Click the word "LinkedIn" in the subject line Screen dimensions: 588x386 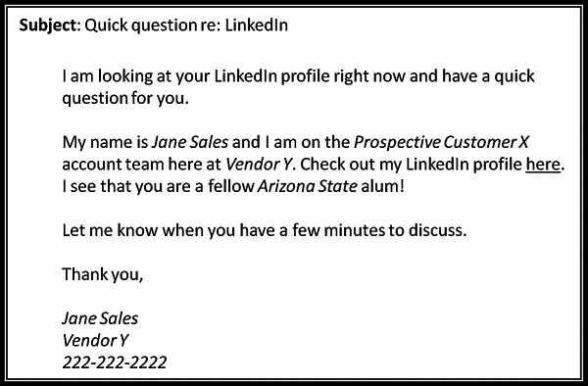click(x=257, y=25)
